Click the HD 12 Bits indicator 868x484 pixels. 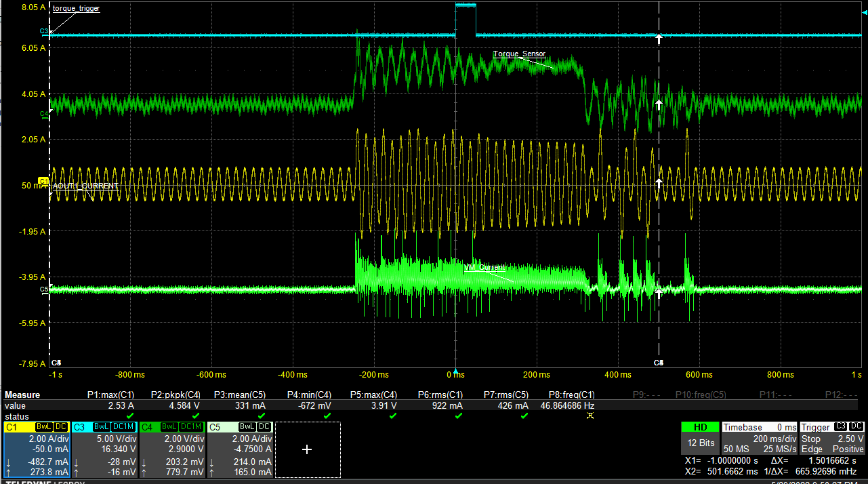700,439
